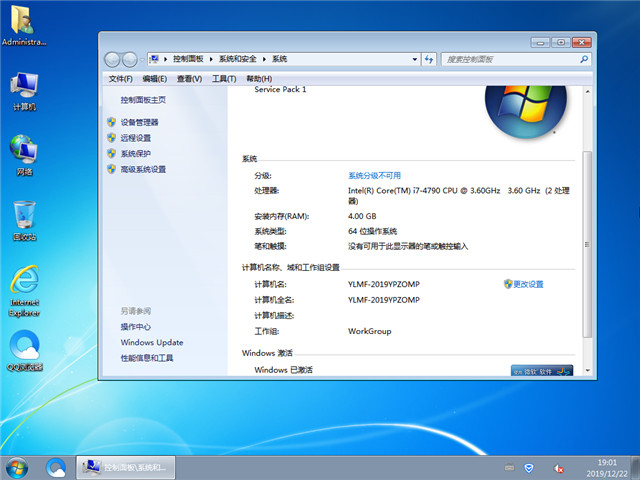
Task: Click the shield icon beside 远程设置
Action: point(111,138)
